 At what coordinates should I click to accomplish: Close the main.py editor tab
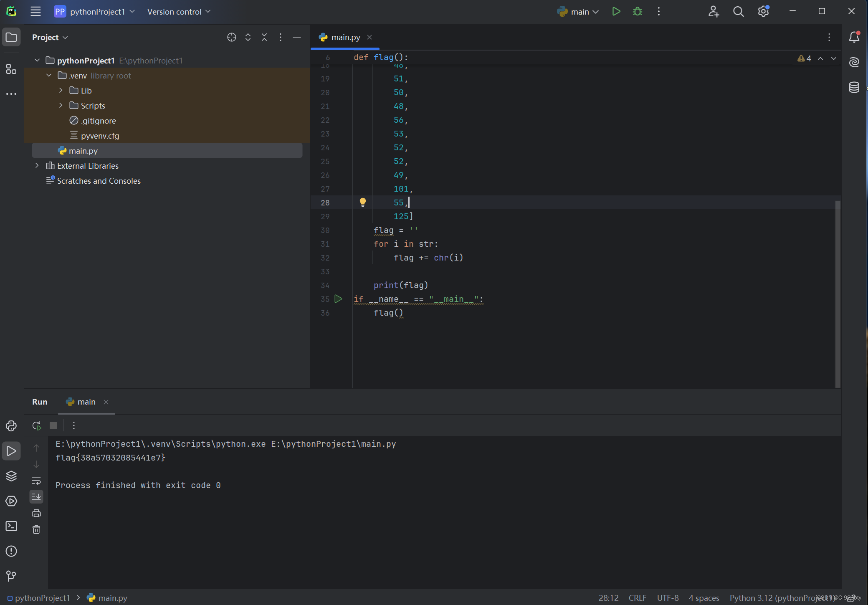369,37
